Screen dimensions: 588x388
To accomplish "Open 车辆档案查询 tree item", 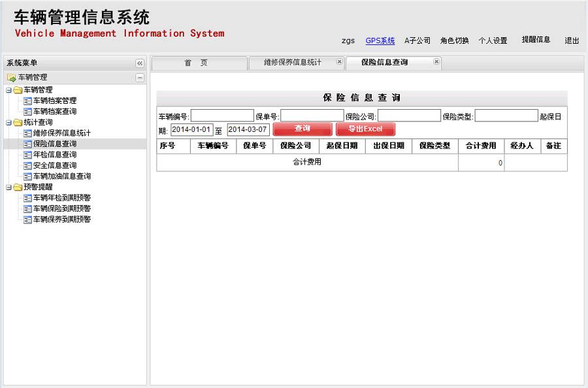I will (54, 112).
